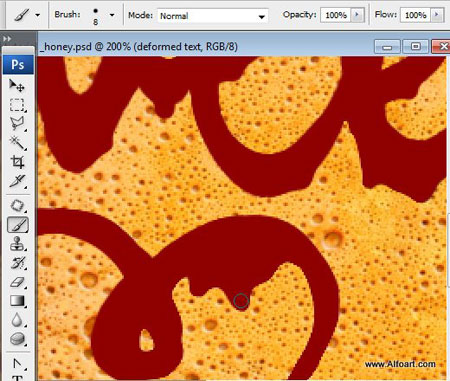Select the Rectangular Marquee tool

17,105
